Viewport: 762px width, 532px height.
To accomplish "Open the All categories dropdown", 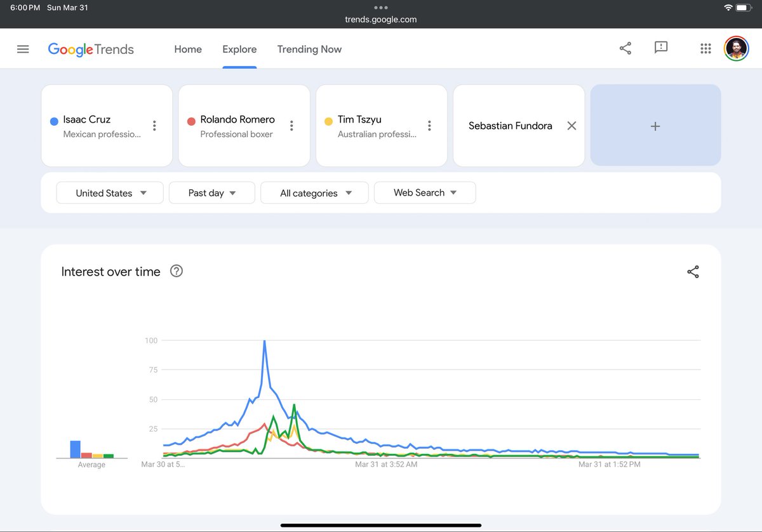I will [314, 193].
